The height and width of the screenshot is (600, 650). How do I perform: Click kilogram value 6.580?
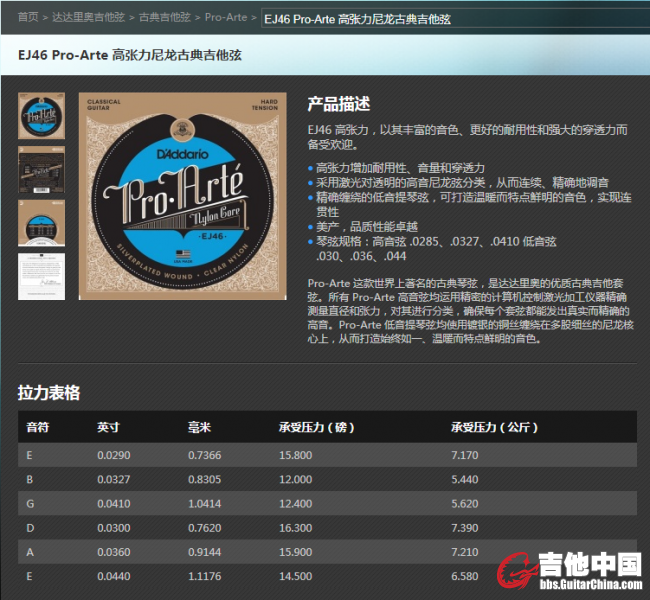[x=465, y=576]
